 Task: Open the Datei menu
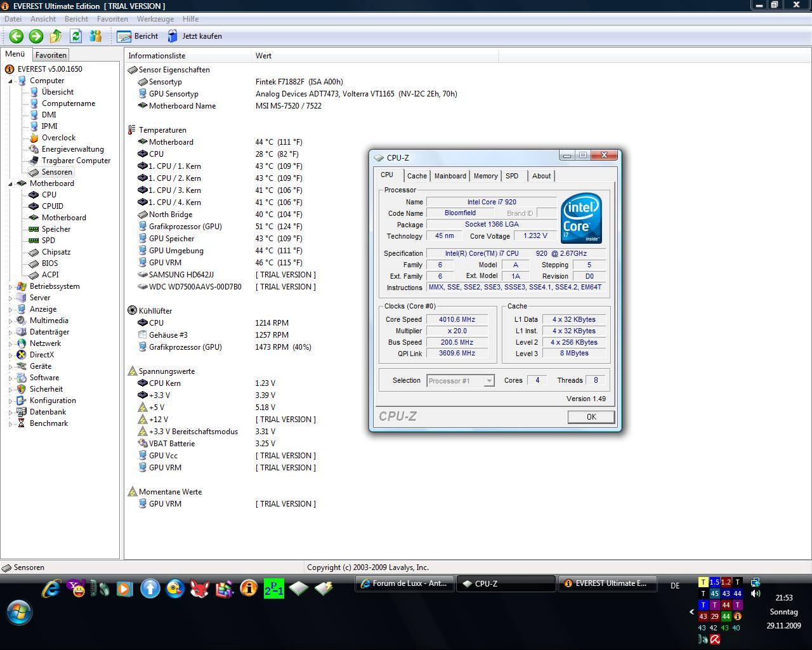coord(13,19)
